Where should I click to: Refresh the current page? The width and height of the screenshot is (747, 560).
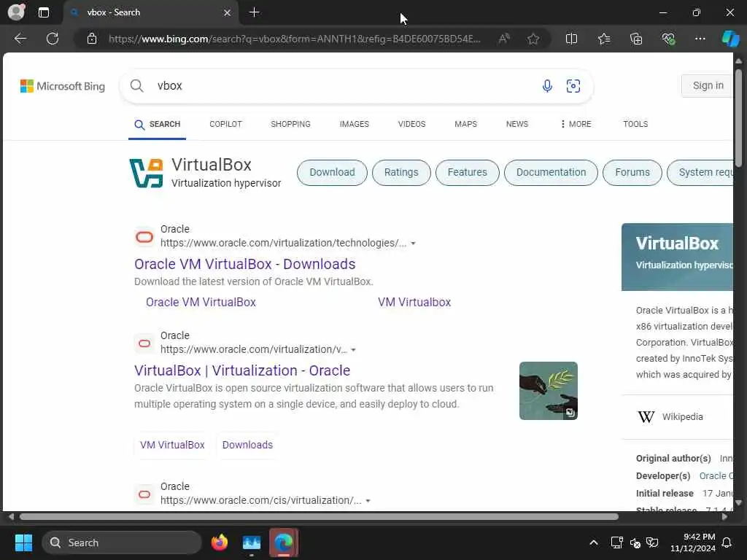click(53, 39)
